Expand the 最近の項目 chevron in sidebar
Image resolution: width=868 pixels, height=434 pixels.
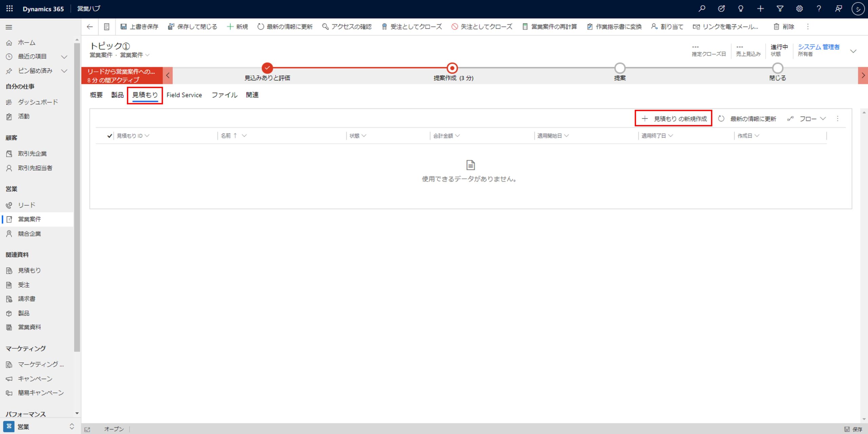pyautogui.click(x=64, y=57)
